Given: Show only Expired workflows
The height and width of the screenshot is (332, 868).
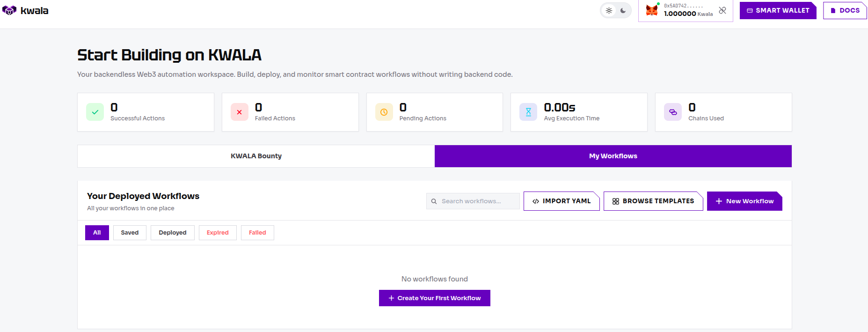Looking at the screenshot, I should pyautogui.click(x=218, y=233).
